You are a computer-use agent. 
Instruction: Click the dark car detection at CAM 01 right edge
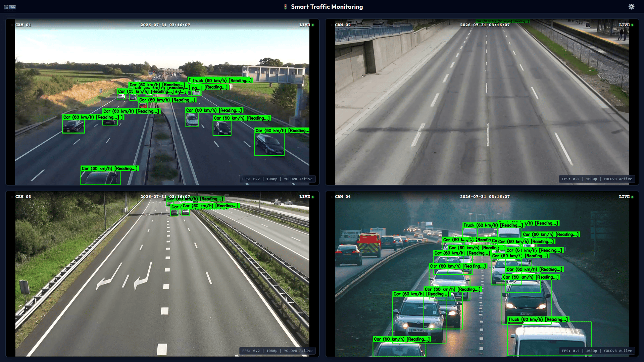[269, 144]
